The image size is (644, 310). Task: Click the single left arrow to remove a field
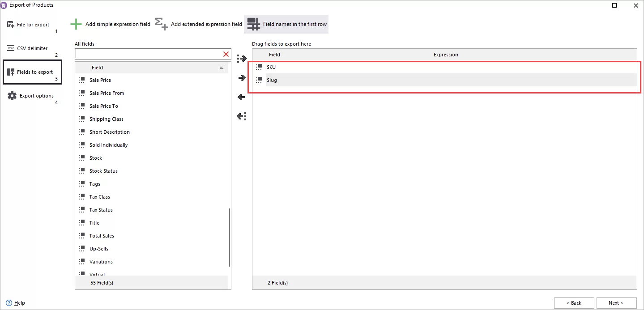(242, 97)
